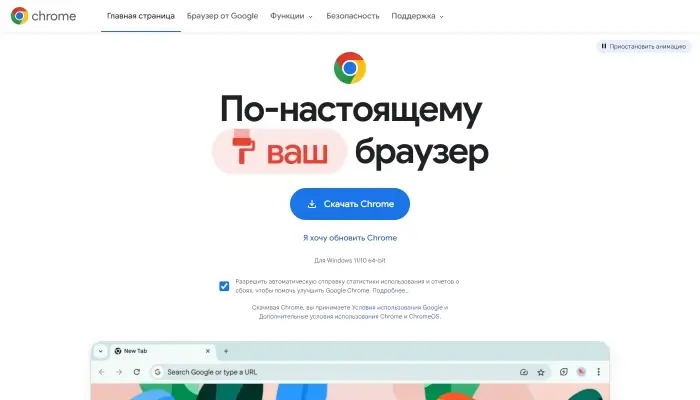Click the profile avatar in the mockup toolbar
Screen dimensions: 700x400
point(581,372)
